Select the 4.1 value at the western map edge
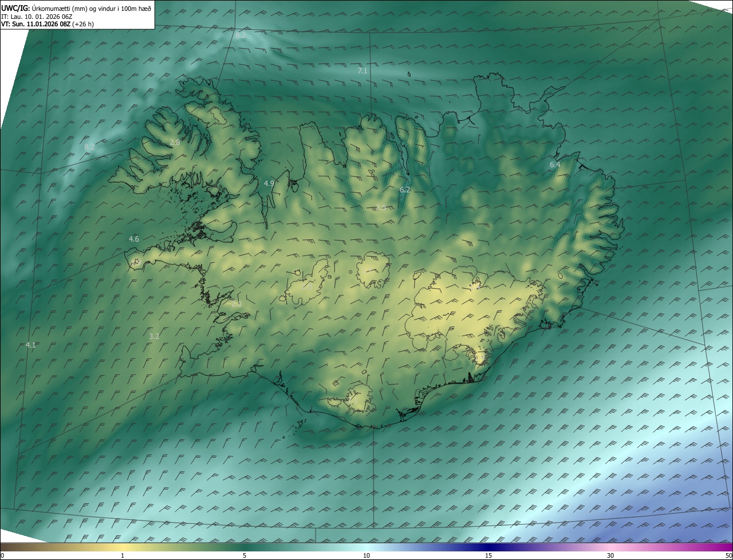This screenshot has width=733, height=560. coord(31,345)
